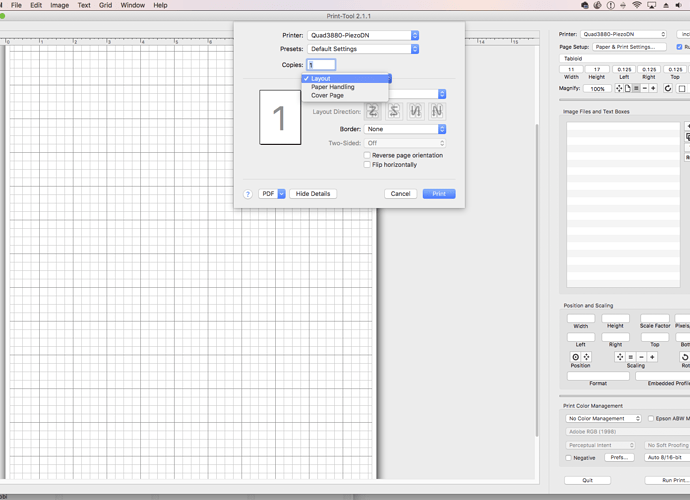Enable Reverse page orientation checkbox
Image resolution: width=690 pixels, height=500 pixels.
tap(367, 155)
